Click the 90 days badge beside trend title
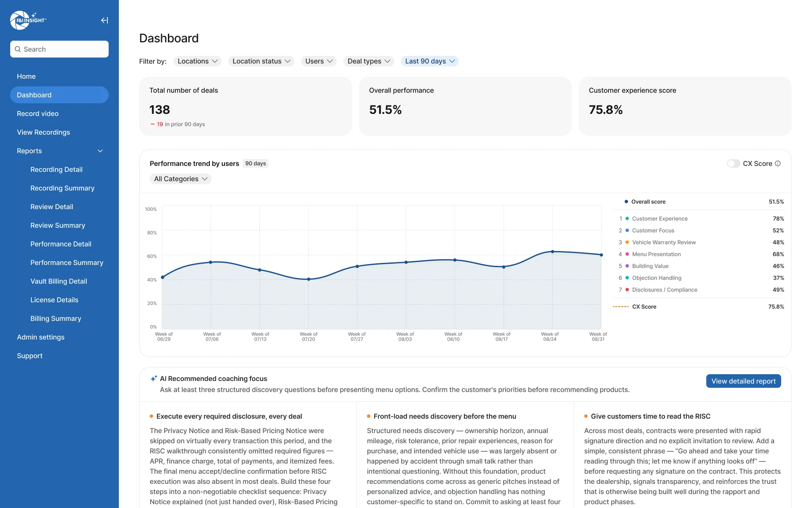This screenshot has width=812, height=508. pyautogui.click(x=255, y=163)
